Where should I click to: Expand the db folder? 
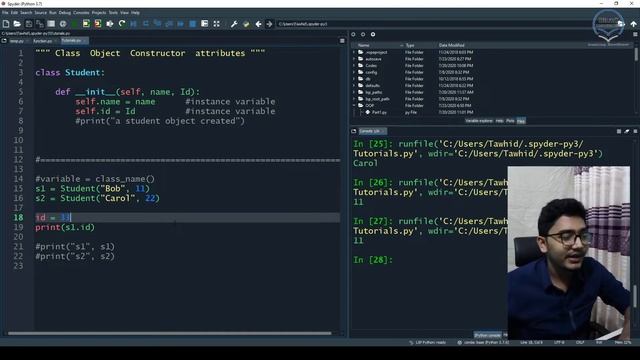pos(354,79)
